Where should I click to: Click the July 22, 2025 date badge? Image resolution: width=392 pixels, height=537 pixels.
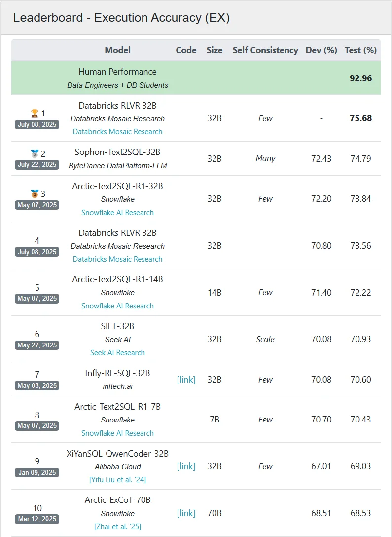pos(37,165)
